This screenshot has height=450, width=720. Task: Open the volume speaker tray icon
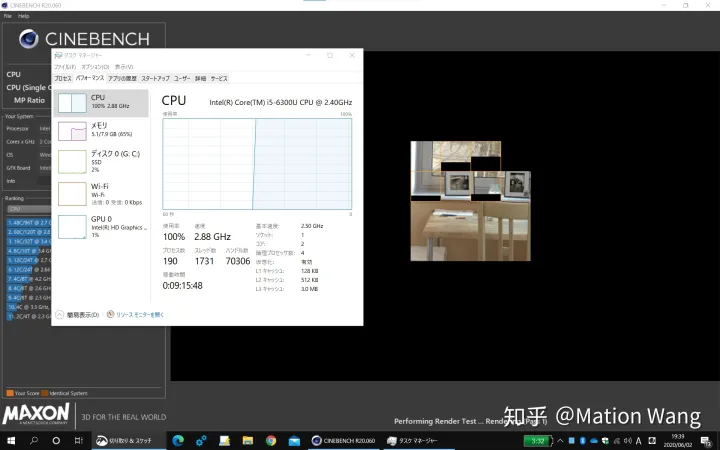(628, 441)
